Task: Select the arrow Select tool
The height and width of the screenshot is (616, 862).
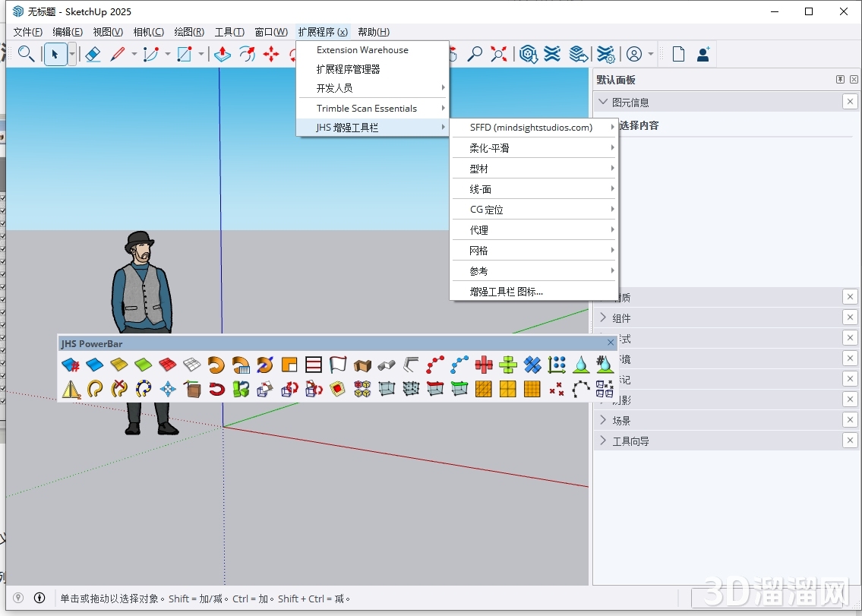Action: coord(55,54)
